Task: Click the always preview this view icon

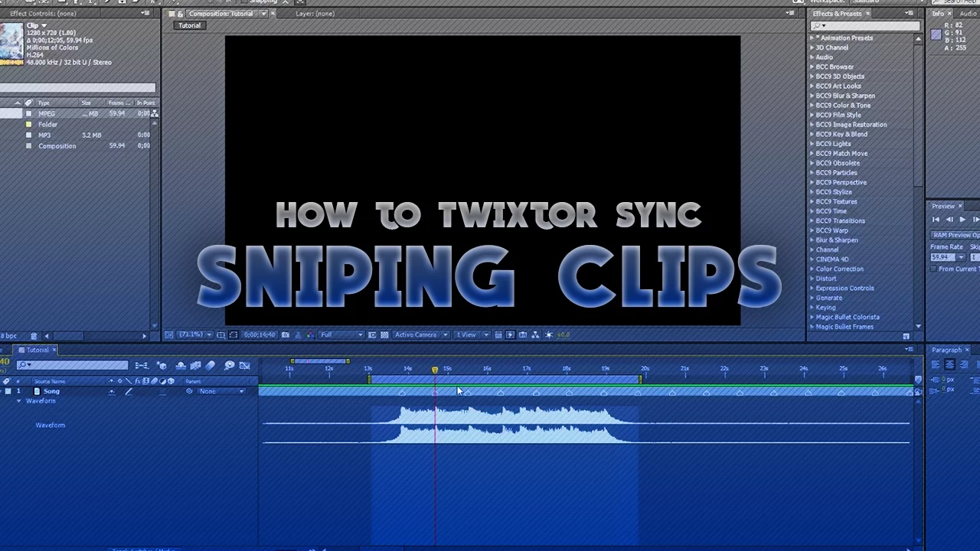Action: click(x=168, y=334)
